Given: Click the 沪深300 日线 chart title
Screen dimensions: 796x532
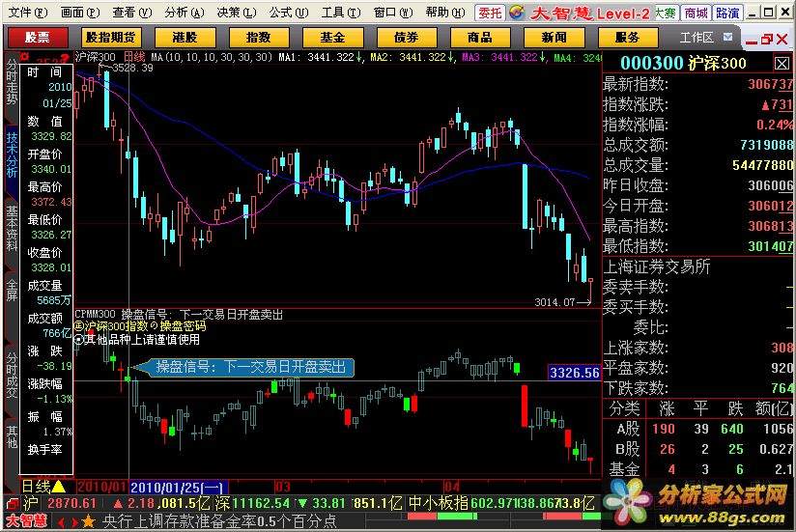Looking at the screenshot, I should 110,57.
